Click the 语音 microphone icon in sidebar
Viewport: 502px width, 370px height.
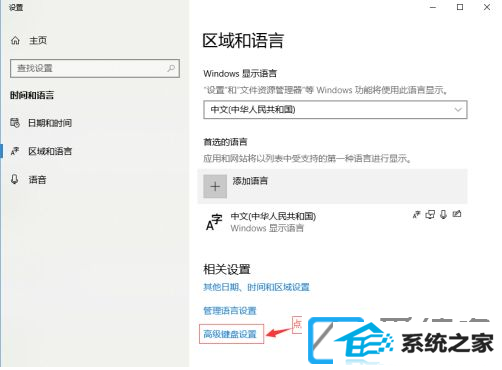15,179
